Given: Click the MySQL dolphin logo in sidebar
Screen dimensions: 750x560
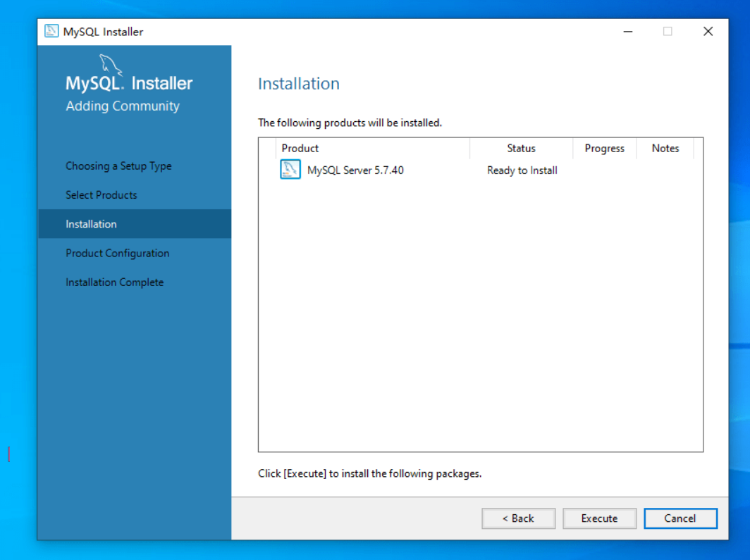Looking at the screenshot, I should tap(111, 65).
